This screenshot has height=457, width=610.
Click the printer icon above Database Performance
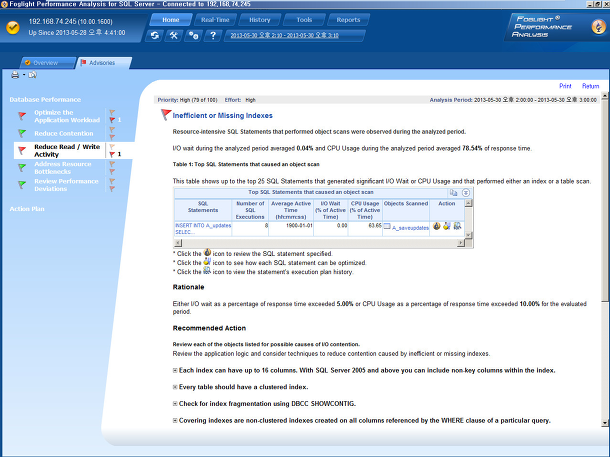pyautogui.click(x=15, y=75)
